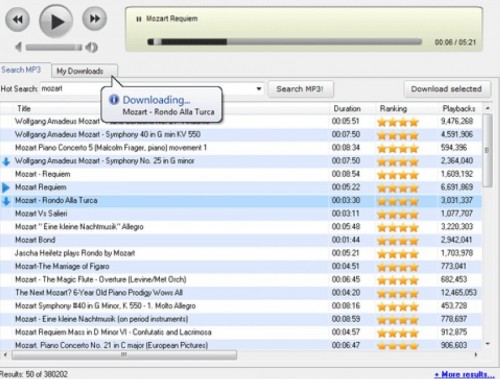Image resolution: width=500 pixels, height=379 pixels.
Task: Click the 00:07:50 duration on the Symphony 40 row
Action: tap(346, 134)
